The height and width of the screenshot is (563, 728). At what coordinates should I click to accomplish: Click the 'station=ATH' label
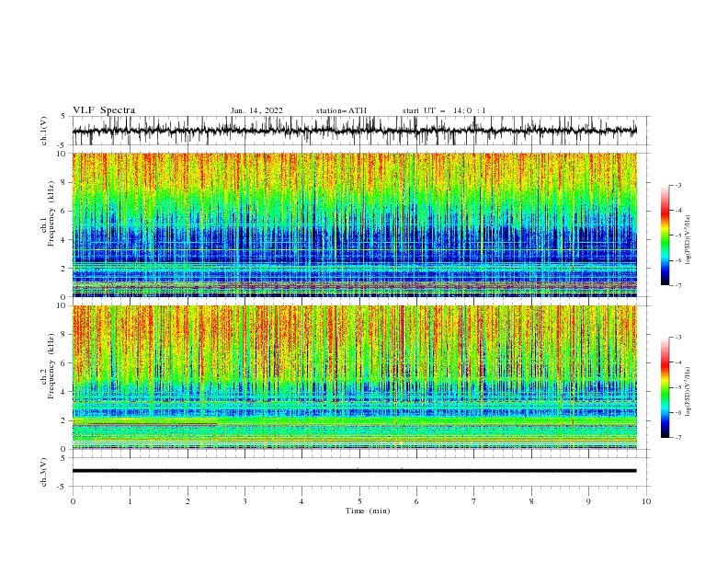[341, 110]
